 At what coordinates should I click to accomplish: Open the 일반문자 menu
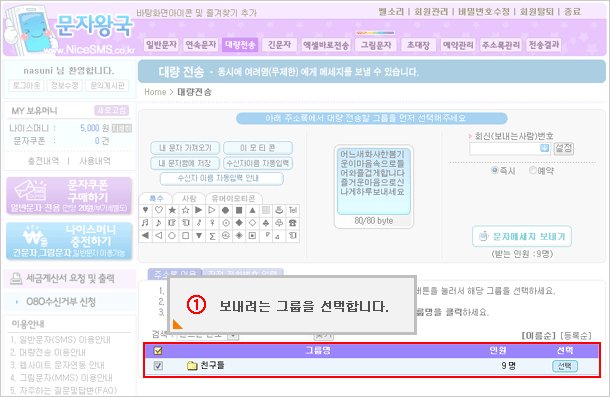[162, 45]
